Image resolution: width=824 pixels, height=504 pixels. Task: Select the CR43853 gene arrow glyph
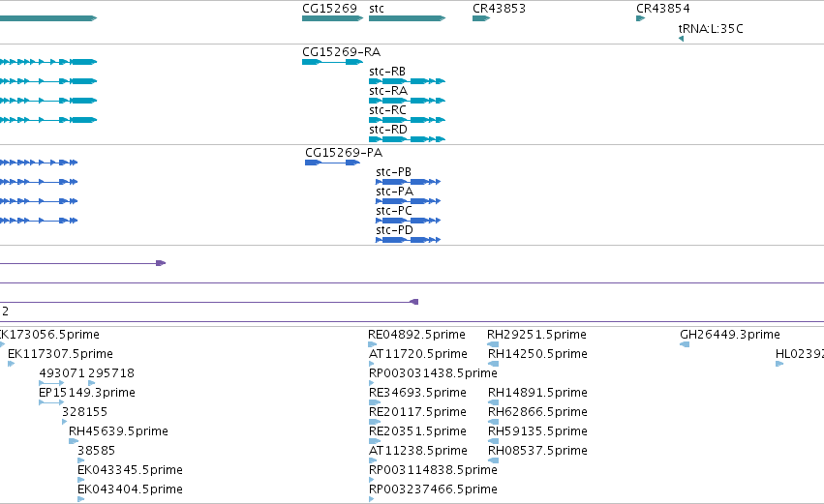click(481, 18)
